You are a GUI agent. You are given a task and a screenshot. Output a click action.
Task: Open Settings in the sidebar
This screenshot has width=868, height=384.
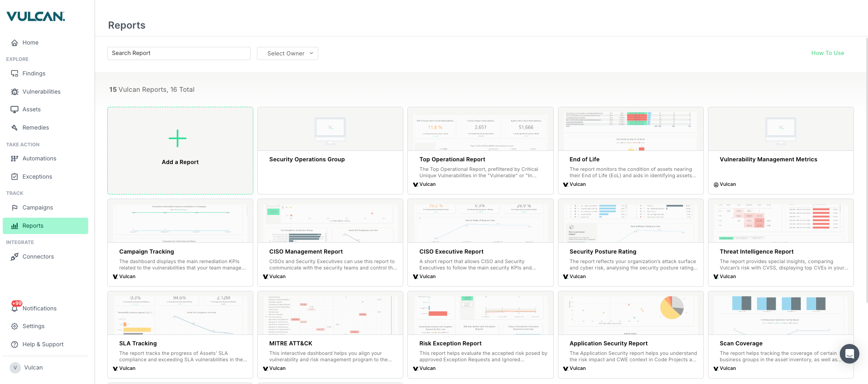coord(34,326)
